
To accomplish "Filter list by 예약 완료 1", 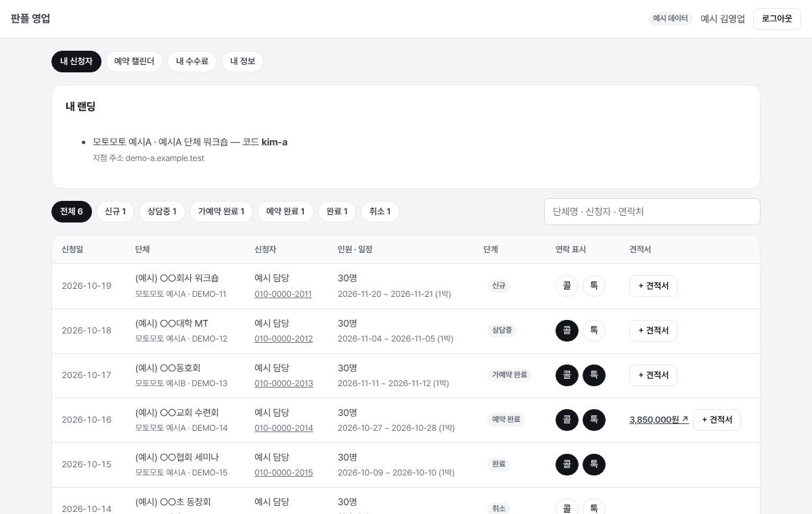I will [x=286, y=212].
